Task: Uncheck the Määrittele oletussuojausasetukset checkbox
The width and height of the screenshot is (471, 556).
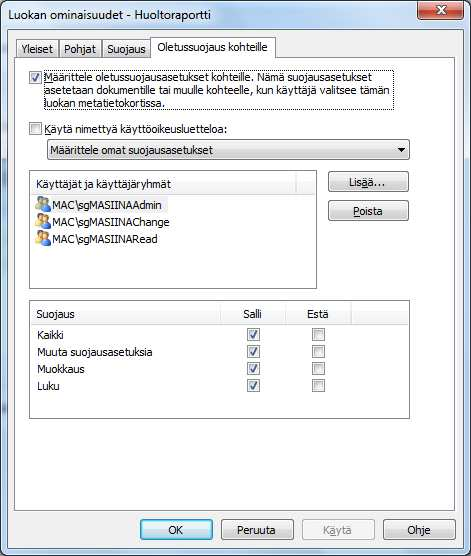Action: pyautogui.click(x=35, y=77)
